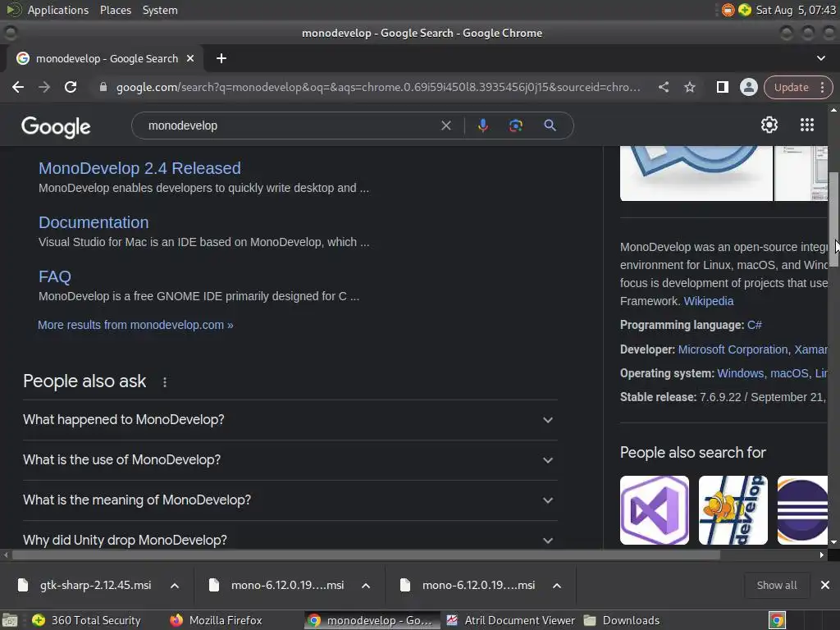This screenshot has height=630, width=840.
Task: Click the 360 security green tray icon
Action: click(745, 10)
